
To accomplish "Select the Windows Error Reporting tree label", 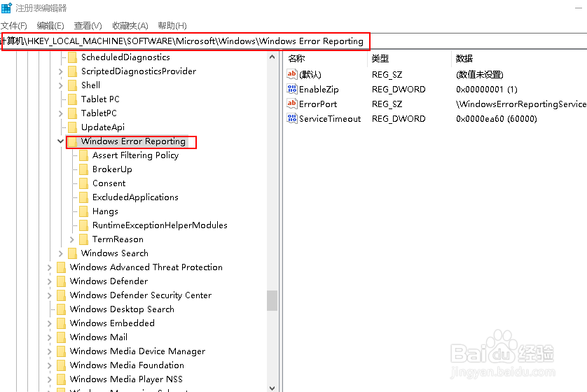I will [133, 141].
